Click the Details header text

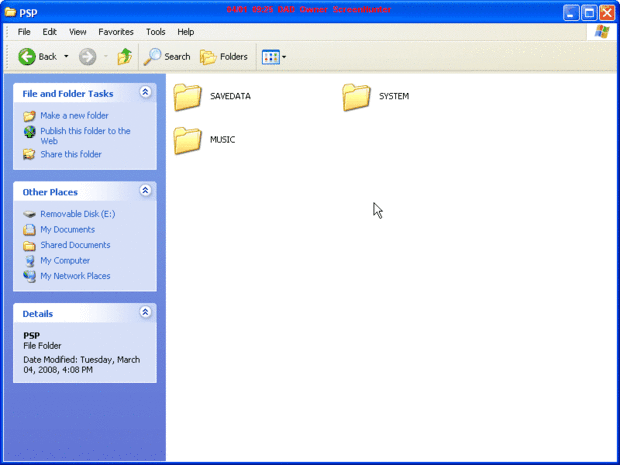tap(38, 314)
